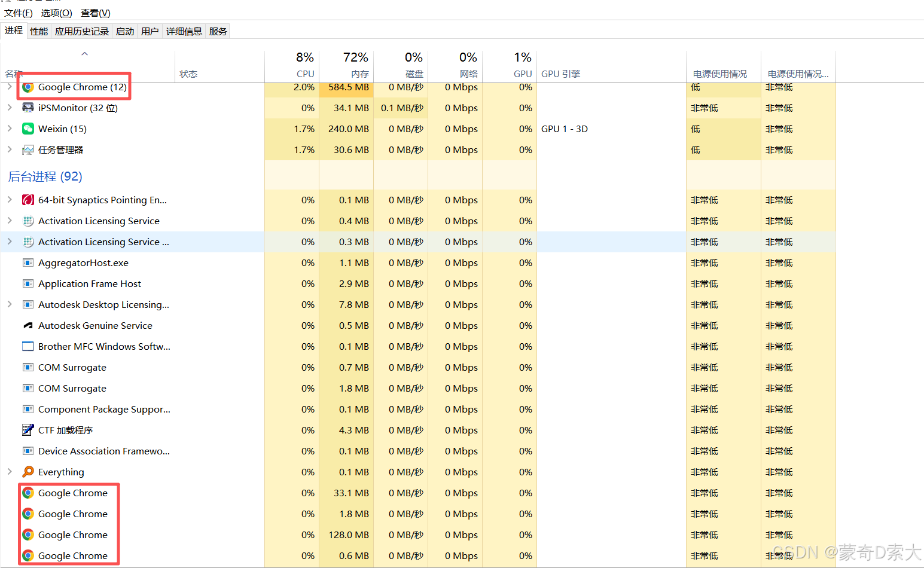Click the GPU 1 - 3D cell
This screenshot has height=568, width=924.
[565, 129]
